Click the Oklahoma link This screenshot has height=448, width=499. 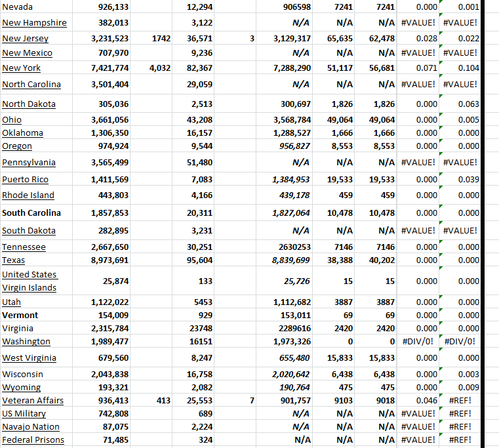(x=22, y=132)
